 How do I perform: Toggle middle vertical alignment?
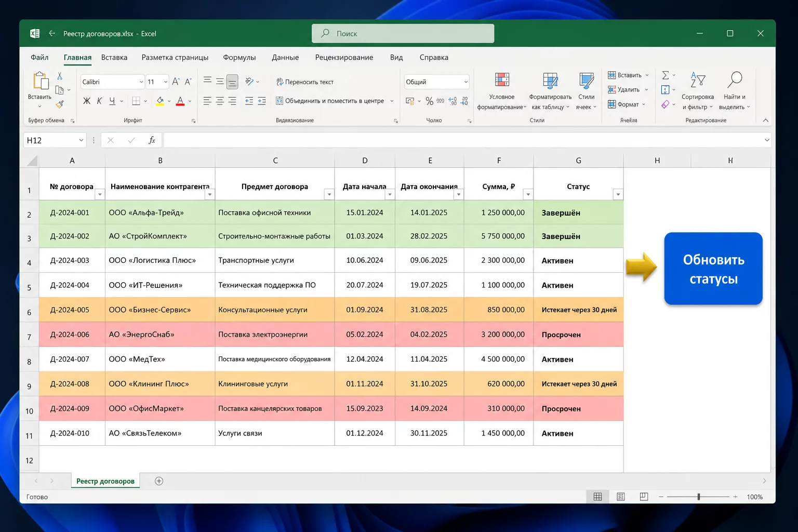coord(220,81)
